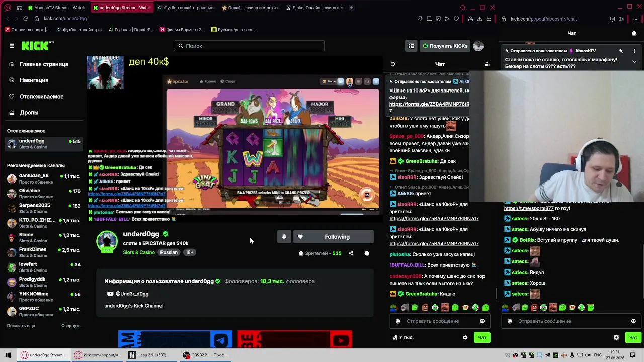Open Telegram from the system tray
The height and width of the screenshot is (362, 644).
point(547,355)
